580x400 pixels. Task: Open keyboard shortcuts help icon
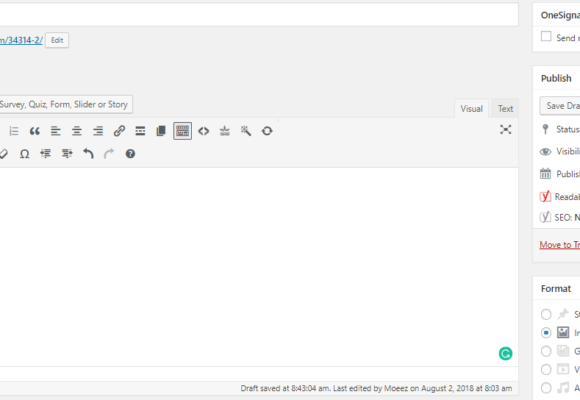coord(130,154)
